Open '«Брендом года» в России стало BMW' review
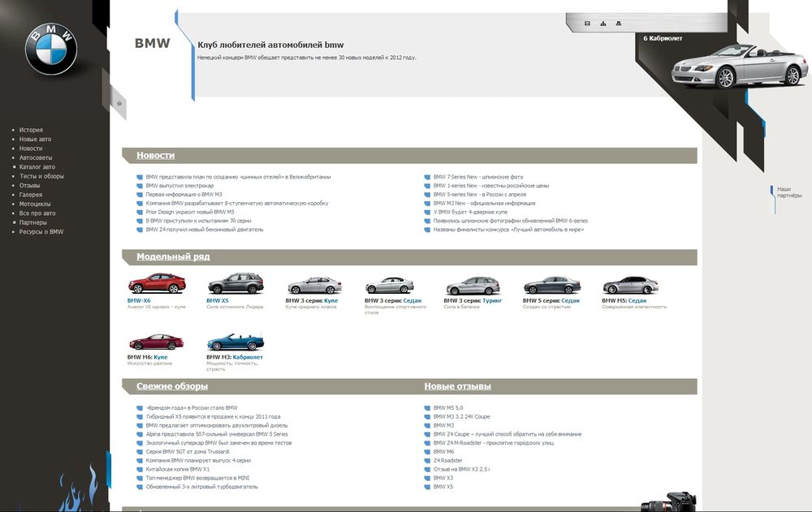Image resolution: width=812 pixels, height=512 pixels. (x=192, y=408)
